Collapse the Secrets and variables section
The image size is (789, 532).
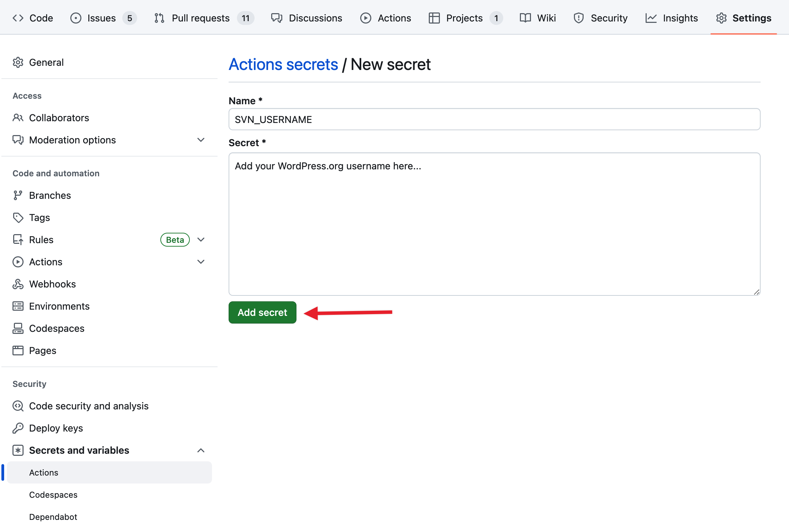point(201,450)
